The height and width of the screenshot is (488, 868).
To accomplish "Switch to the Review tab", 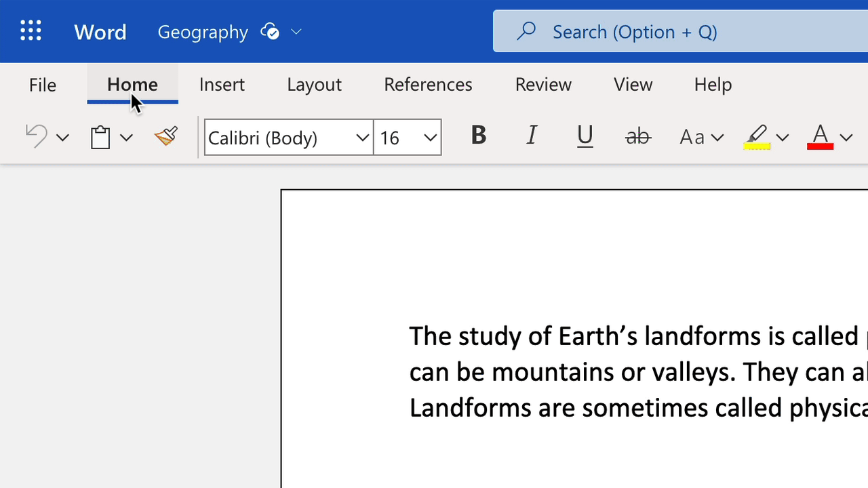I will (543, 84).
